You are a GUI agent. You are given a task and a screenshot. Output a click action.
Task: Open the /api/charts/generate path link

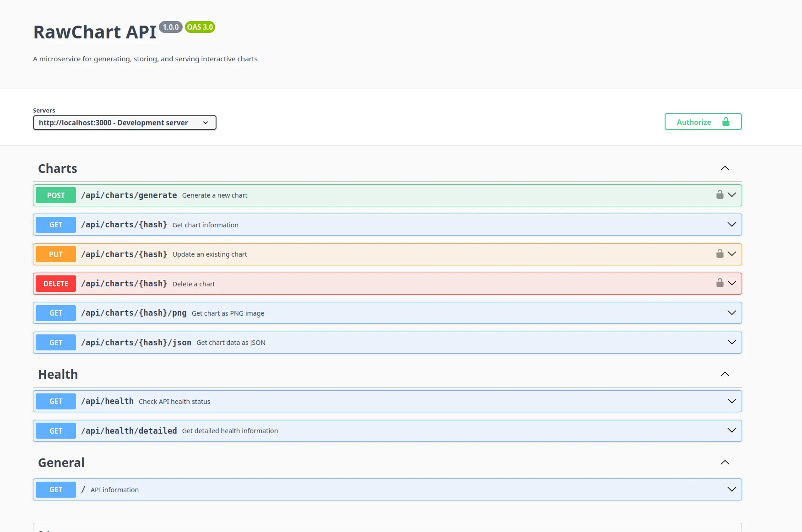coord(129,195)
